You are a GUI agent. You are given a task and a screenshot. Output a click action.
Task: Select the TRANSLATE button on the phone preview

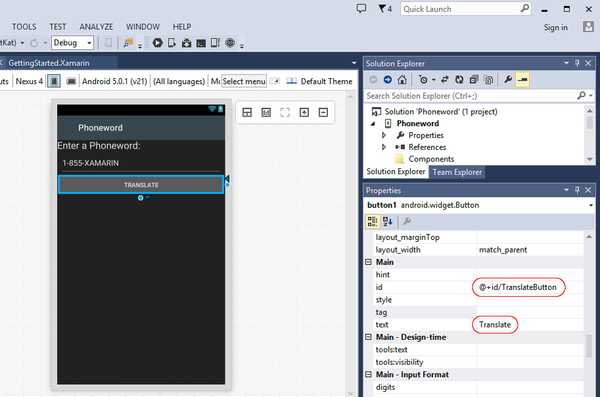click(141, 185)
